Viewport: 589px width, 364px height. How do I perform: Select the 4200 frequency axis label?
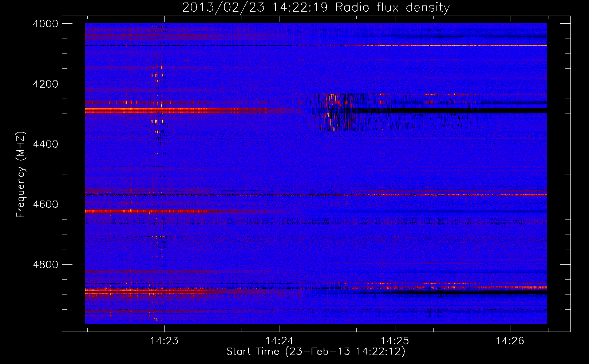(46, 84)
